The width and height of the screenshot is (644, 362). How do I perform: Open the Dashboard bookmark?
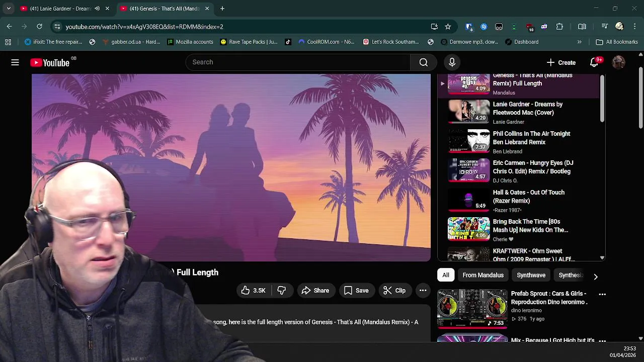pos(522,42)
